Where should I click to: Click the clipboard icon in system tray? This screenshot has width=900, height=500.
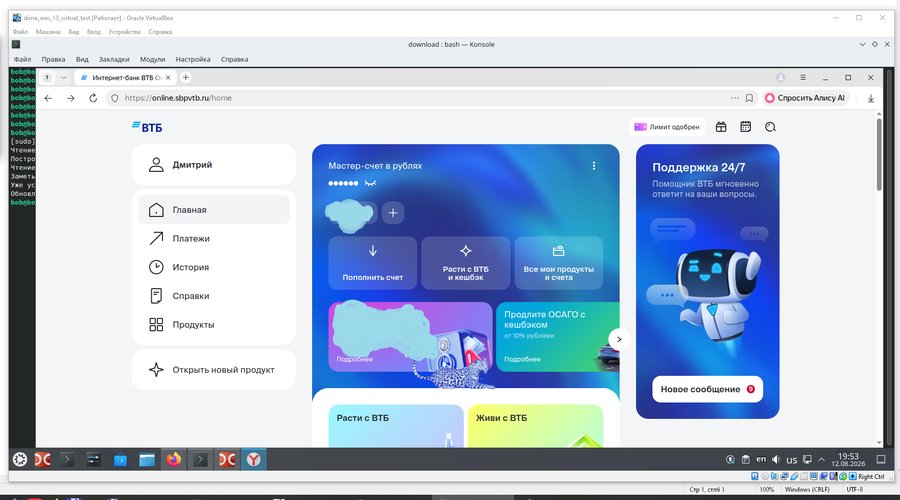pyautogui.click(x=745, y=459)
